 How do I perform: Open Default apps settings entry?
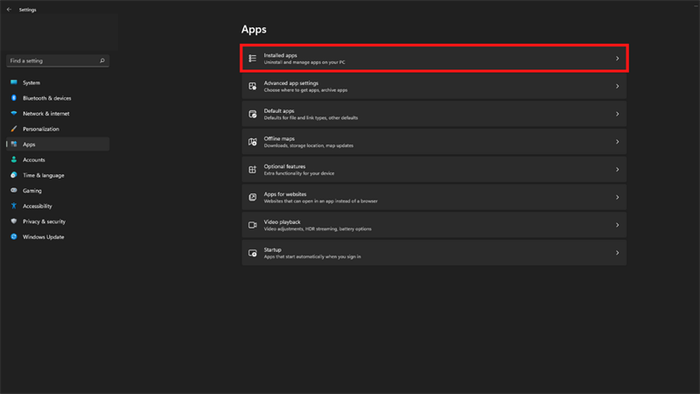(x=434, y=114)
